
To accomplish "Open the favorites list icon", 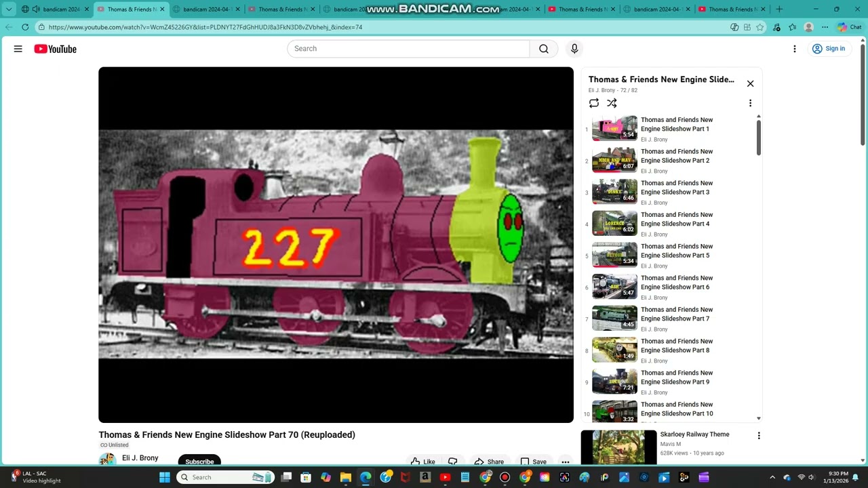I will (x=792, y=27).
